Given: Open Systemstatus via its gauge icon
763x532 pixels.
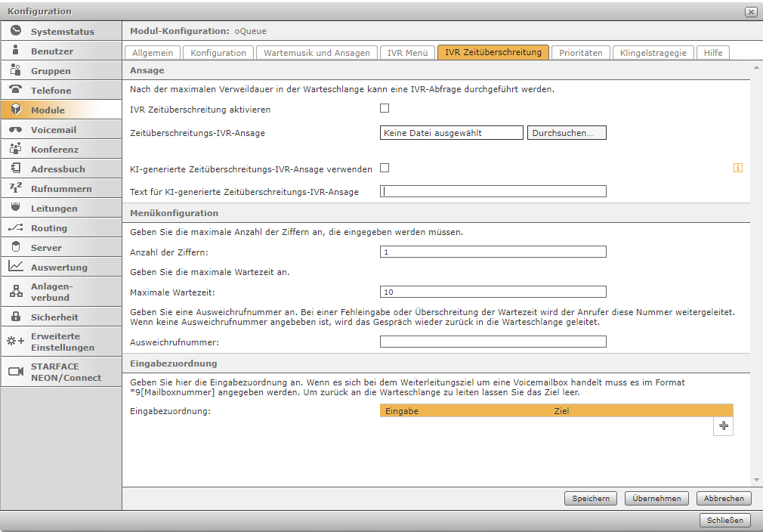Looking at the screenshot, I should (x=16, y=31).
